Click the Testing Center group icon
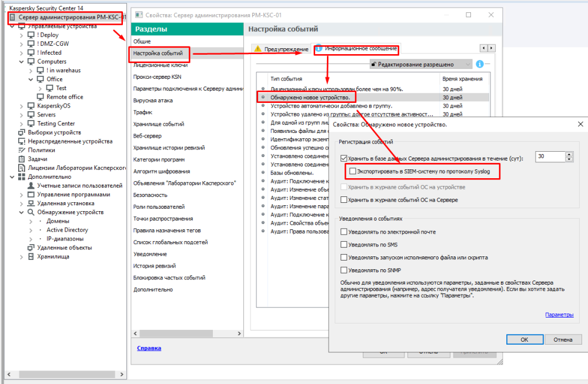This screenshot has height=384, width=588. [x=31, y=123]
